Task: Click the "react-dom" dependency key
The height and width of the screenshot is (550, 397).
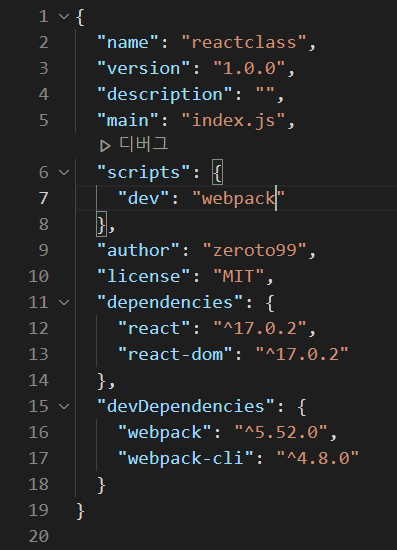Action: tap(175, 354)
